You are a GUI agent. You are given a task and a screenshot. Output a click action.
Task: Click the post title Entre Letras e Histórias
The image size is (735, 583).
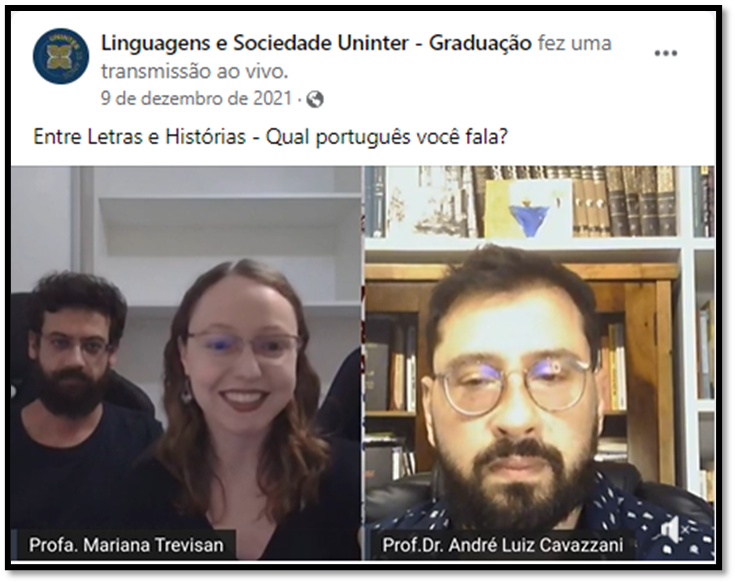[x=140, y=137]
